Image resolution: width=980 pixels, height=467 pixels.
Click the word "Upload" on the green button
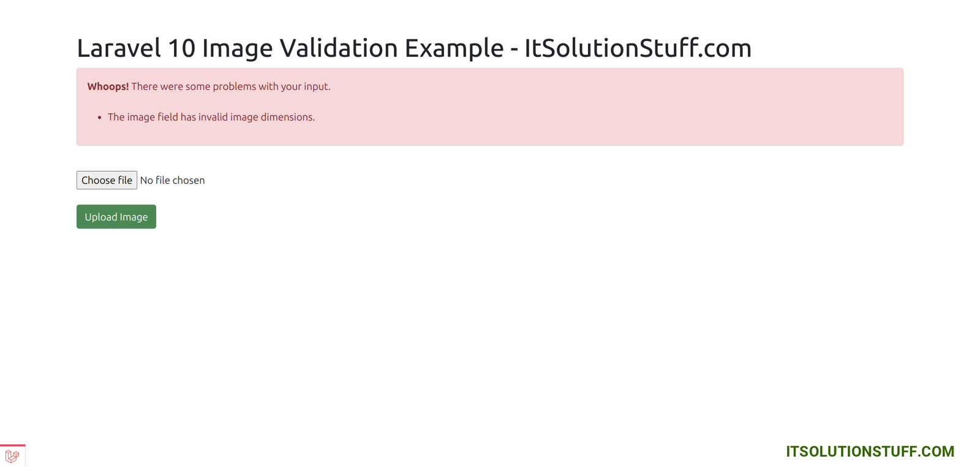pos(100,217)
